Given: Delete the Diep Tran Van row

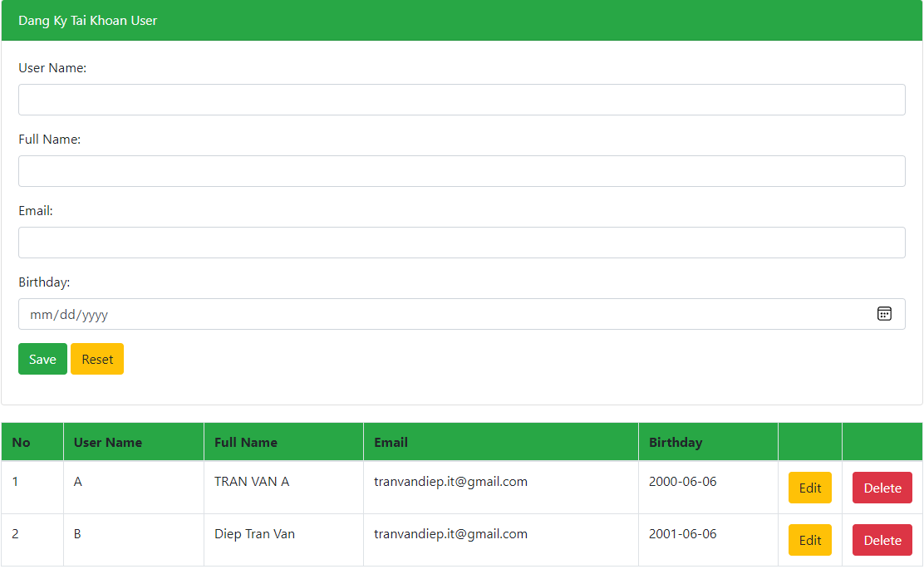Looking at the screenshot, I should coord(882,540).
